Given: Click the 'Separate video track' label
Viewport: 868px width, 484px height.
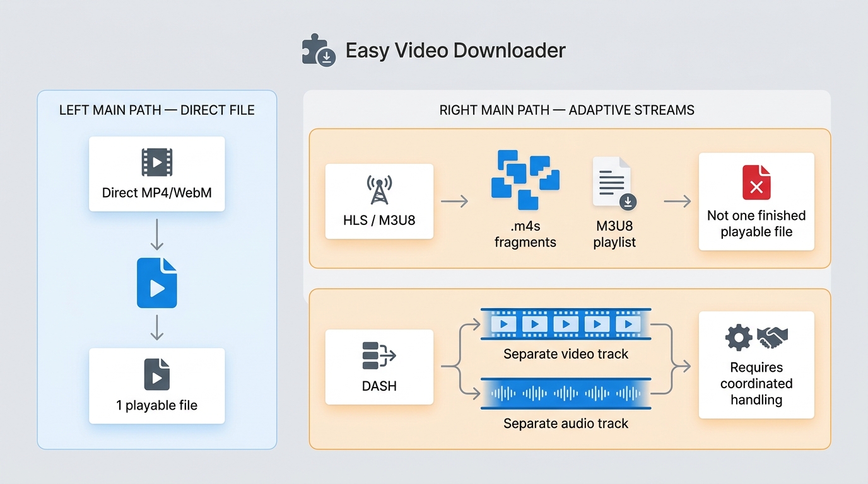Looking at the screenshot, I should pos(566,354).
